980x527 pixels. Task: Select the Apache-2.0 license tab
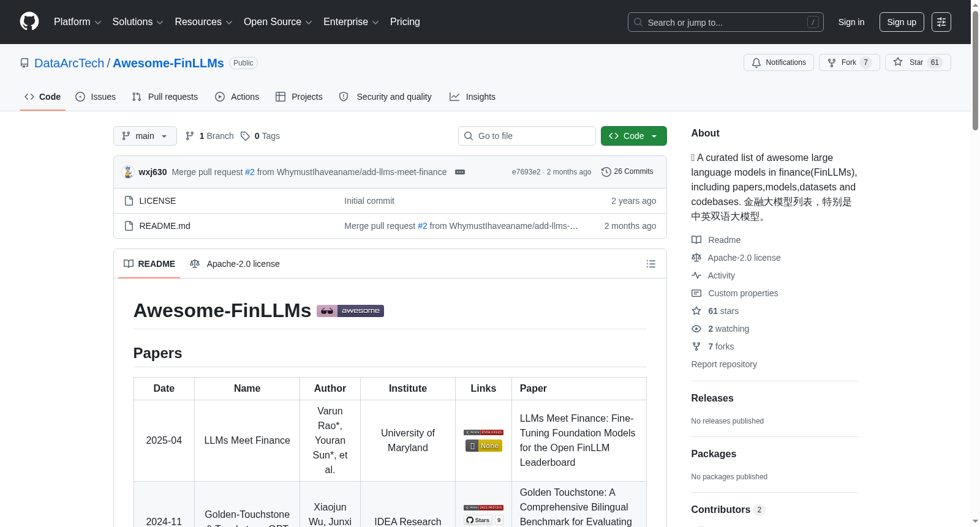tap(235, 264)
